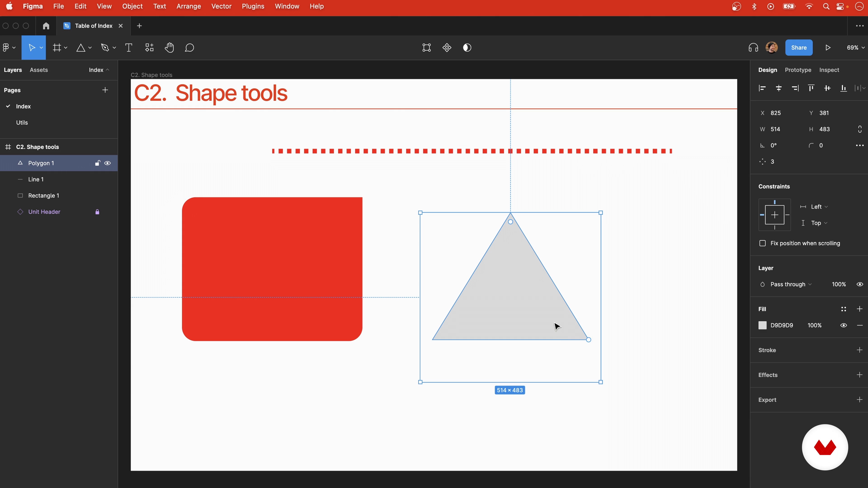868x488 pixels.
Task: Select the Comment tool
Action: pos(189,47)
